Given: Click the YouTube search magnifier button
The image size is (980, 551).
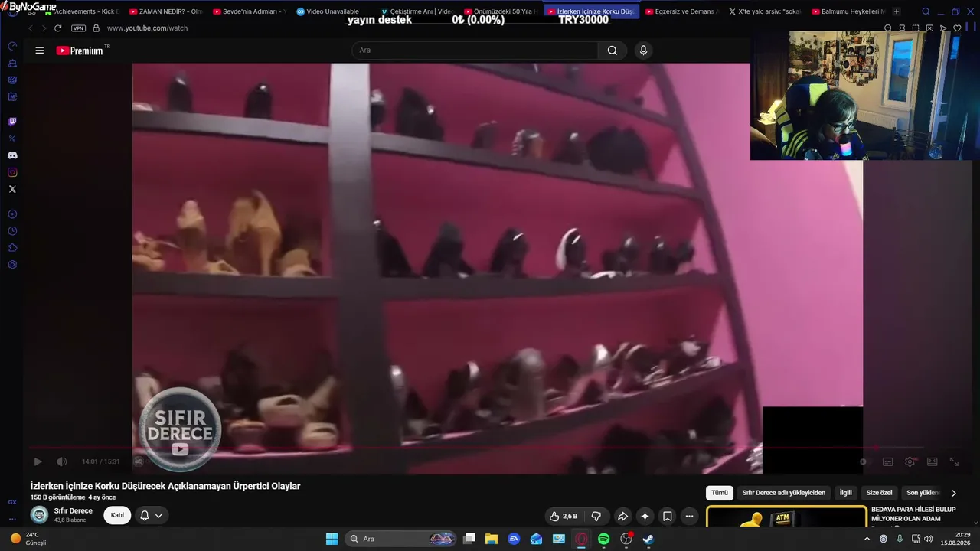Looking at the screenshot, I should point(612,51).
